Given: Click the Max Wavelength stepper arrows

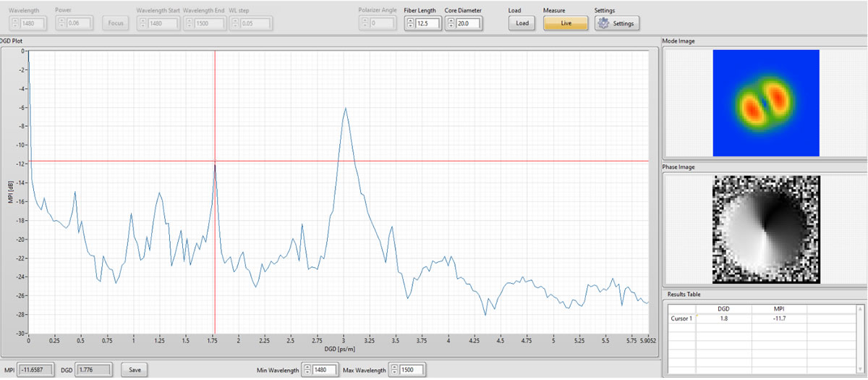Looking at the screenshot, I should click(393, 370).
